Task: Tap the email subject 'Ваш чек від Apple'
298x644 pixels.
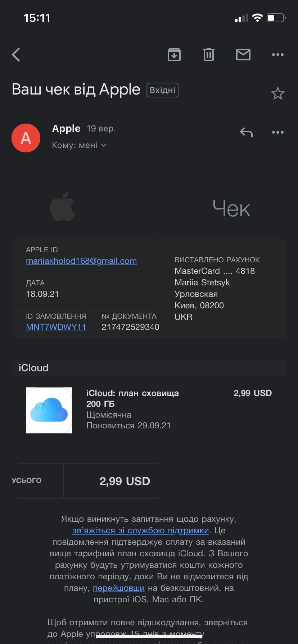Action: pos(76,89)
